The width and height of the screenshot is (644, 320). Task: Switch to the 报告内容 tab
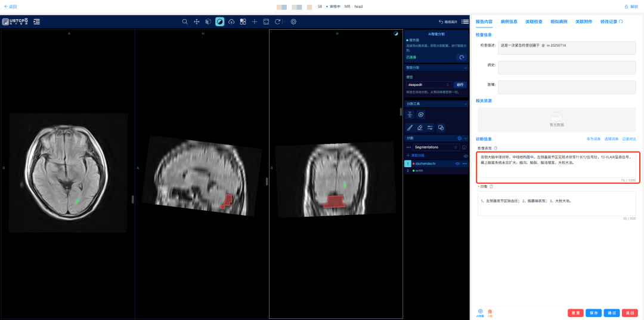coord(484,21)
